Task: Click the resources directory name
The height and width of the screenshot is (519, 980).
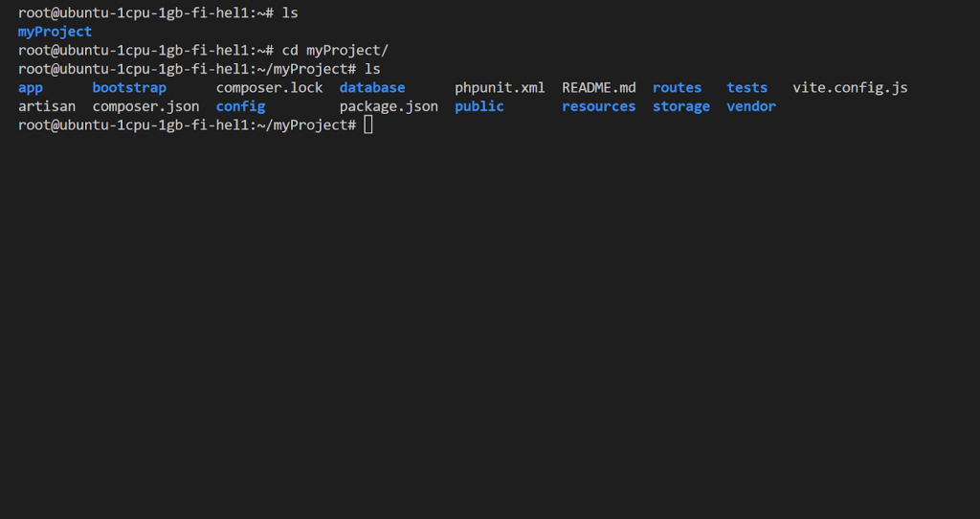Action: [599, 106]
